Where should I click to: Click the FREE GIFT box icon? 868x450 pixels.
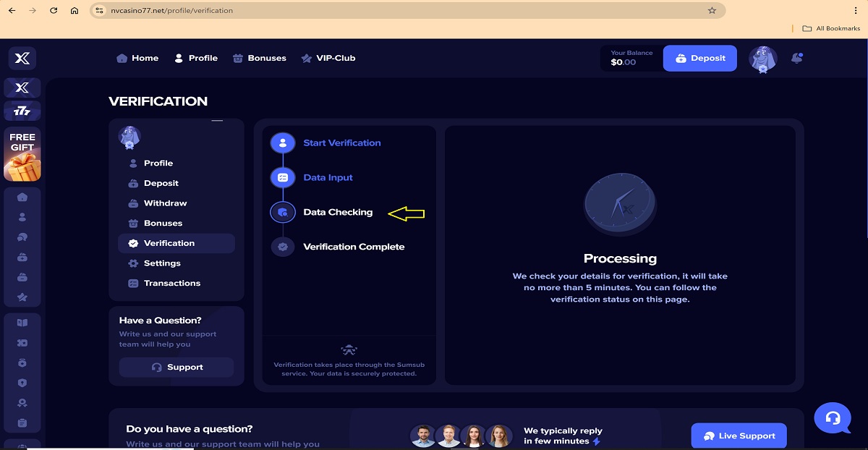pos(22,154)
